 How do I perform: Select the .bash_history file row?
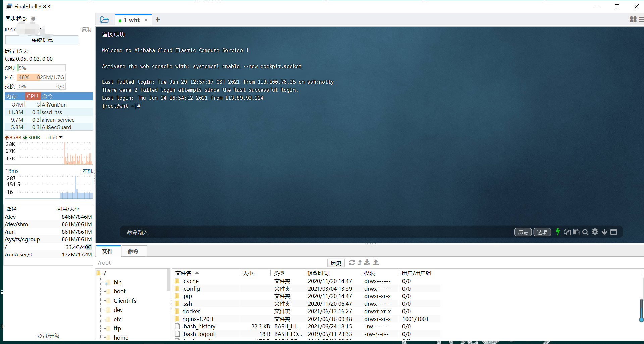click(307, 326)
